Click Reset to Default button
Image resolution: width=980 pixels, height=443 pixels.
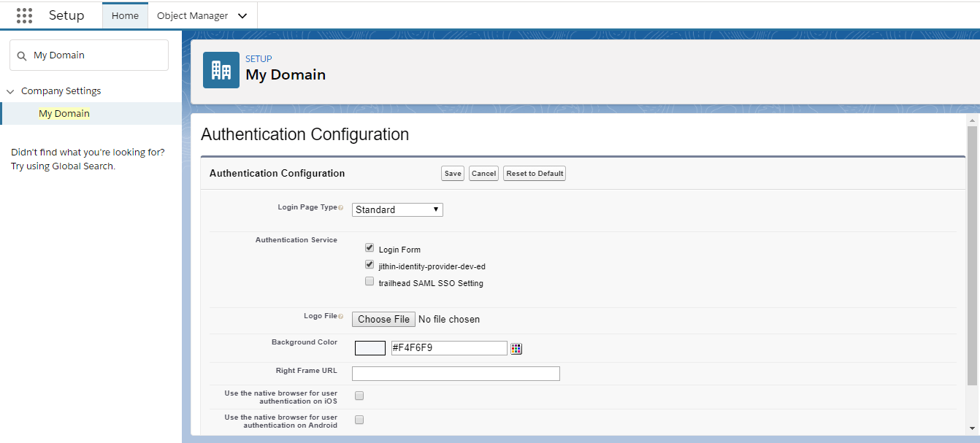coord(535,173)
